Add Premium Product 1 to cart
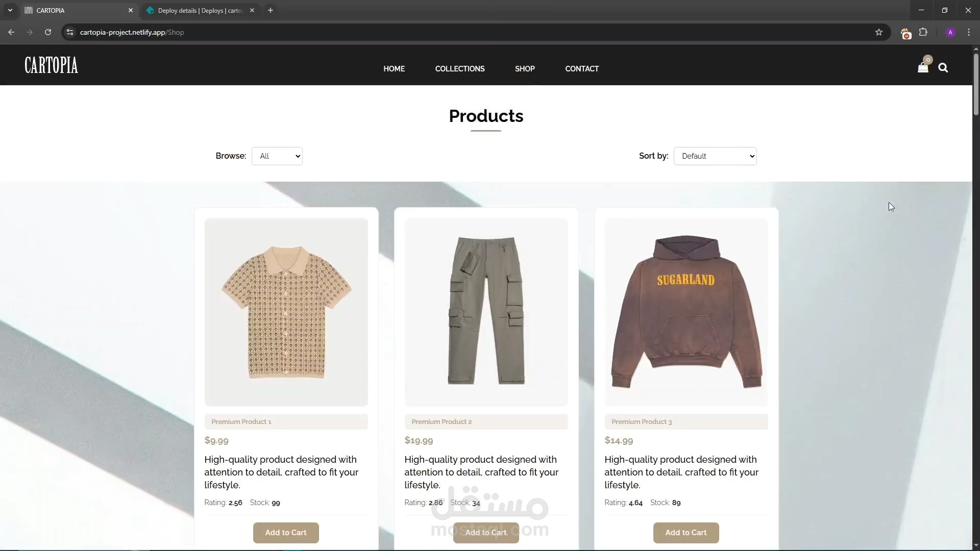The width and height of the screenshot is (980, 551). click(286, 532)
